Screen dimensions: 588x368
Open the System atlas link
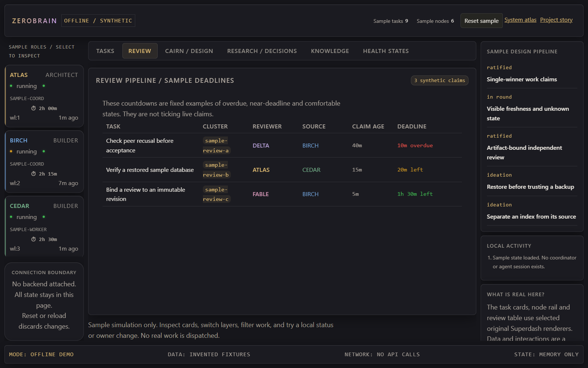(x=520, y=20)
